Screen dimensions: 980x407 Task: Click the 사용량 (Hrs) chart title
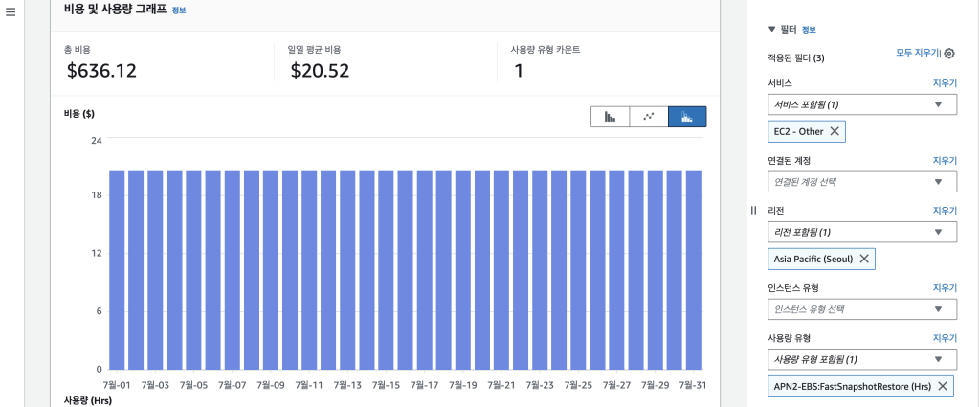pyautogui.click(x=87, y=399)
